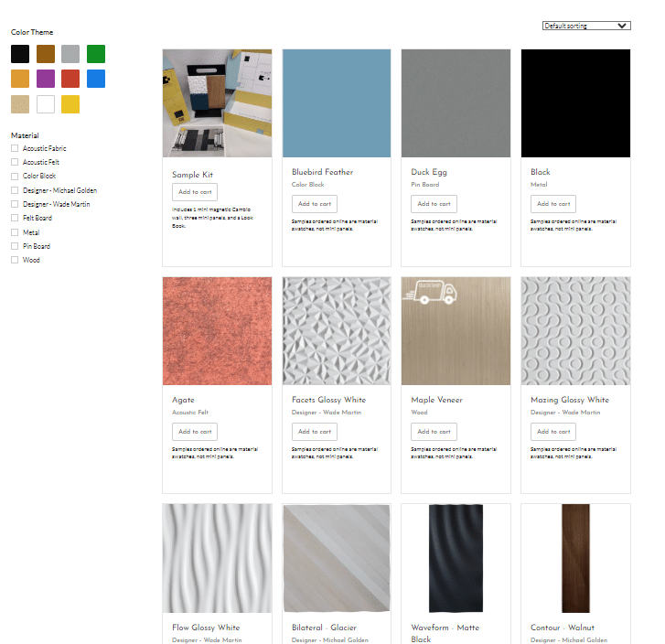The image size is (665, 644).
Task: Add Maple Veneer to cart
Action: pyautogui.click(x=434, y=432)
